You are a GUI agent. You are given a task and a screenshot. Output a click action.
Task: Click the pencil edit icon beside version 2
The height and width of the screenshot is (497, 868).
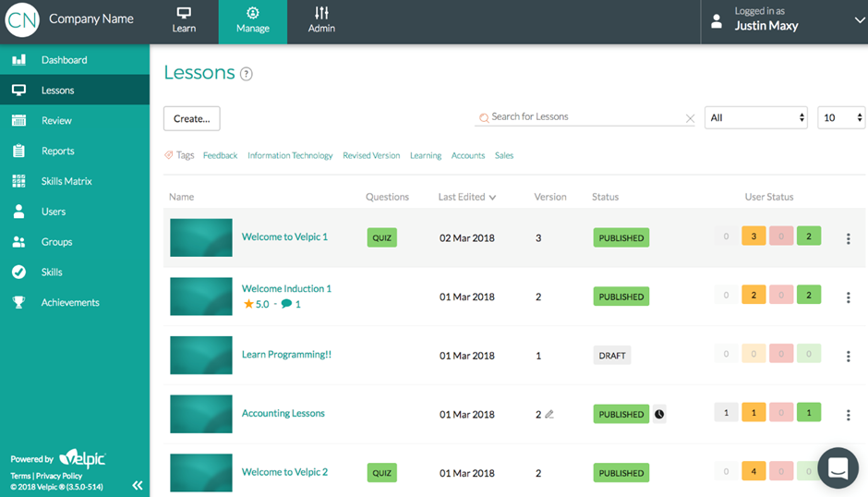pyautogui.click(x=549, y=414)
